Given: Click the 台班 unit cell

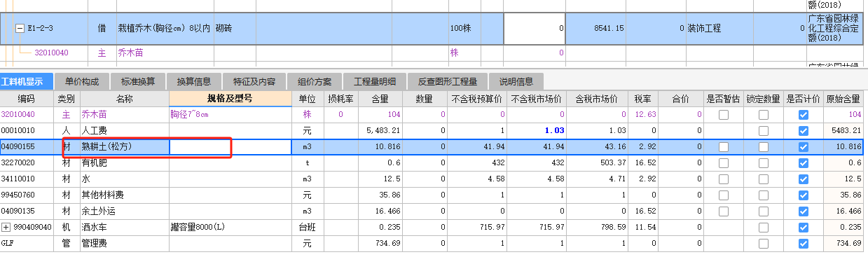Looking at the screenshot, I should coord(308,227).
